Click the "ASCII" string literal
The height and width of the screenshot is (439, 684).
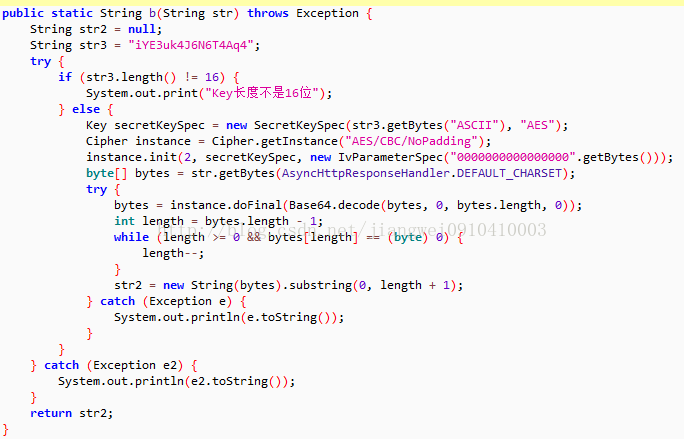click(475, 125)
